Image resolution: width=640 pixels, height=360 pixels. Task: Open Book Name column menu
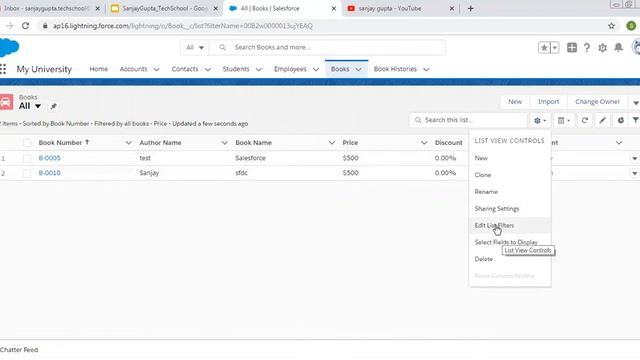click(x=332, y=143)
